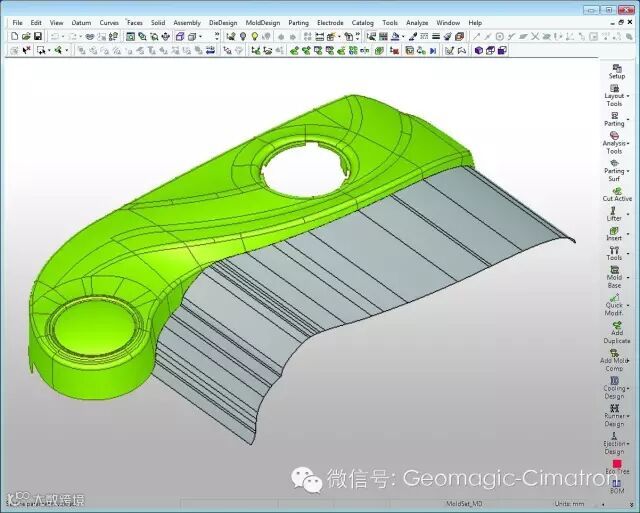Open the wireframe display mode dropdown arrow
The height and width of the screenshot is (513, 640).
(x=200, y=37)
